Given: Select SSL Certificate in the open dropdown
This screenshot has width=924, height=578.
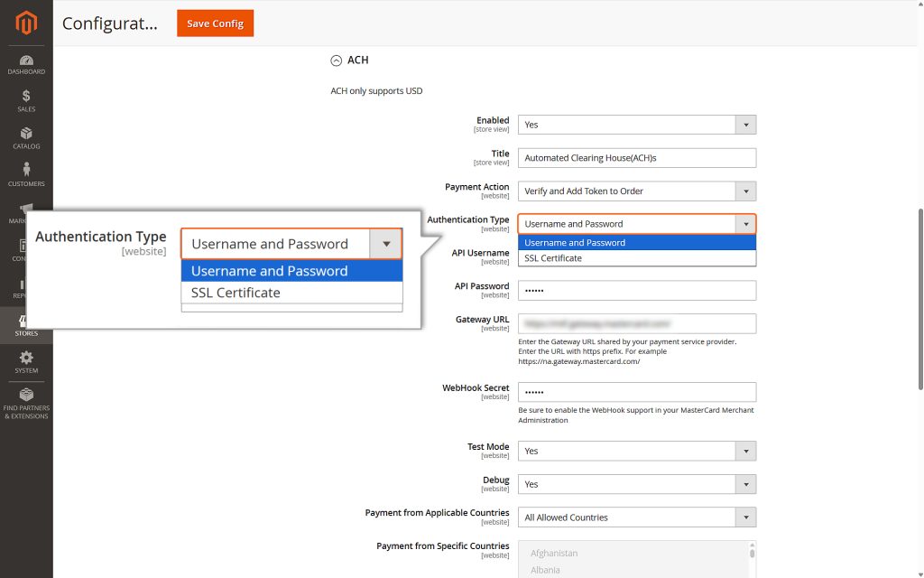Looking at the screenshot, I should click(636, 257).
